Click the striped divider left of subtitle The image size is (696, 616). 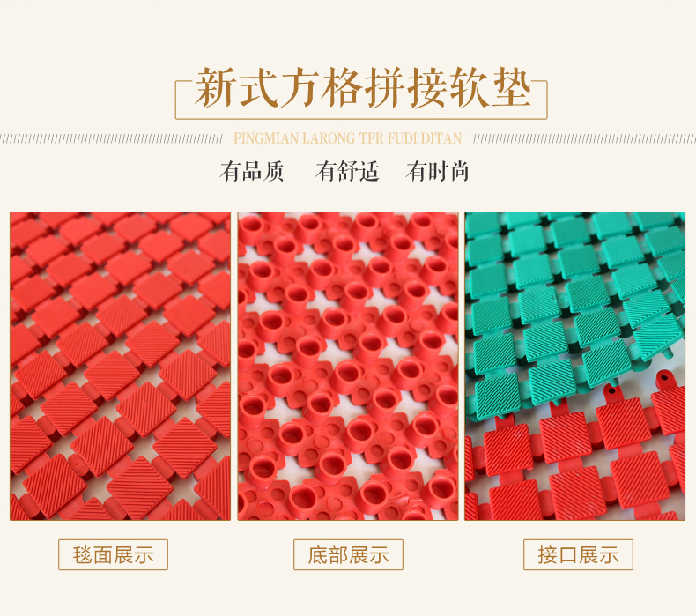[x=111, y=138]
